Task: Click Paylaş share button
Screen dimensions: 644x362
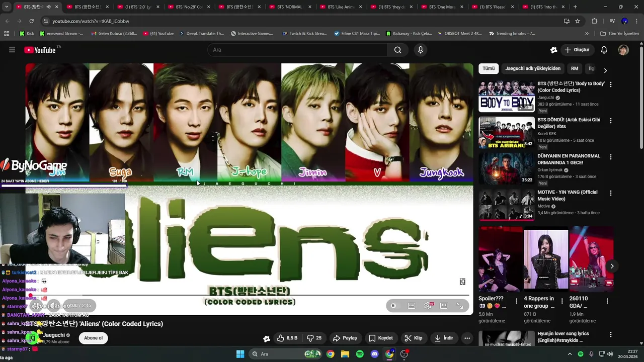Action: pyautogui.click(x=345, y=338)
